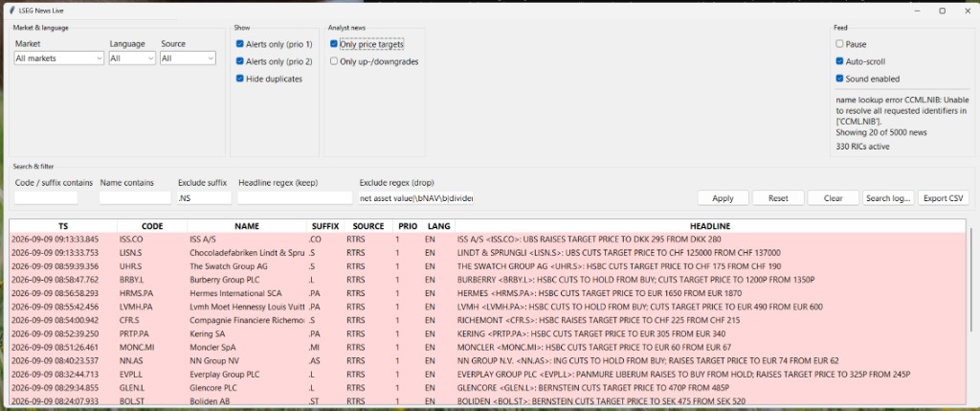
Task: Click Hermes International SCA name cell
Action: (x=247, y=293)
